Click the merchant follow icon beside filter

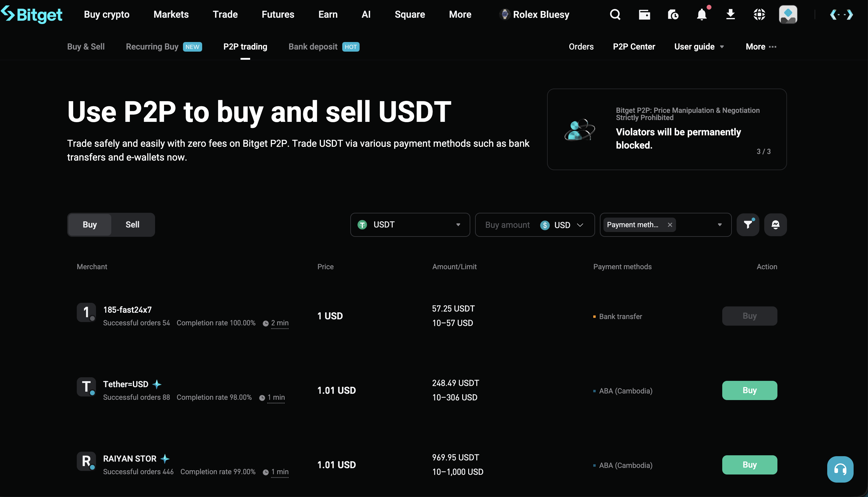(x=775, y=224)
